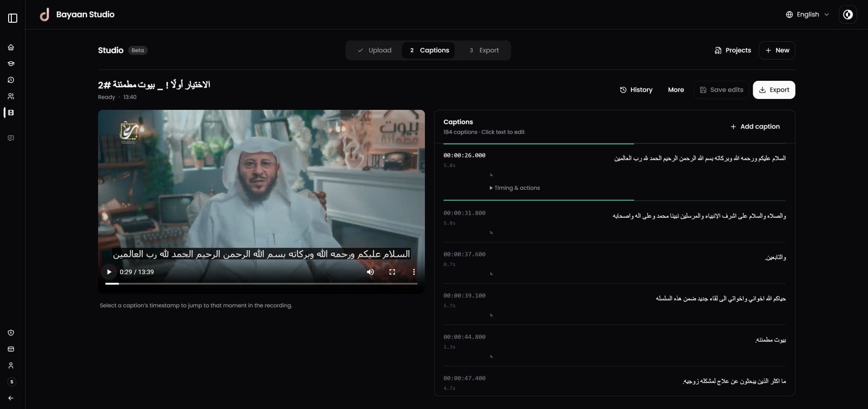Open the people/users icon in sidebar
The image size is (868, 409).
(11, 96)
